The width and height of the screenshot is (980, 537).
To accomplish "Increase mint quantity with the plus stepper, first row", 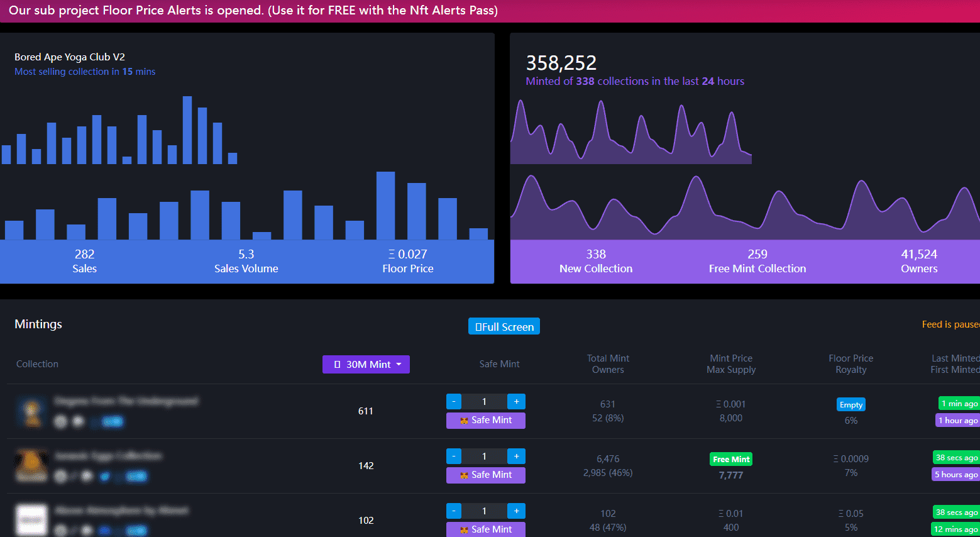I will [x=516, y=401].
